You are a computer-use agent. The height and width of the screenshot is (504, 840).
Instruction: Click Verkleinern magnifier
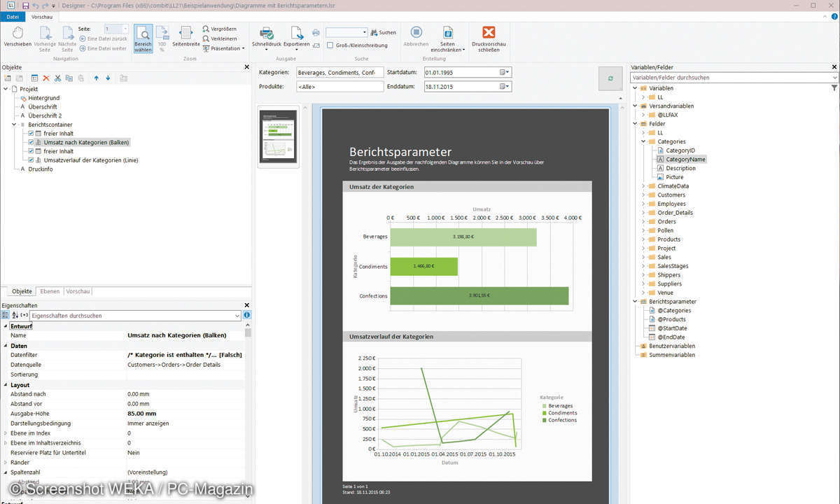point(220,38)
